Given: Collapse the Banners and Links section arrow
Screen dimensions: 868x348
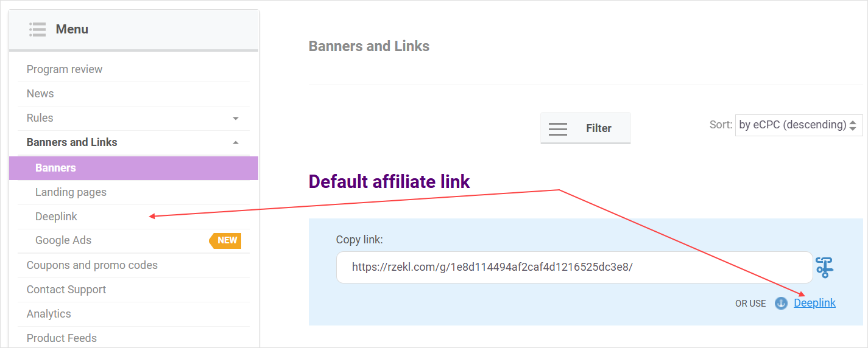Looking at the screenshot, I should pos(236,142).
